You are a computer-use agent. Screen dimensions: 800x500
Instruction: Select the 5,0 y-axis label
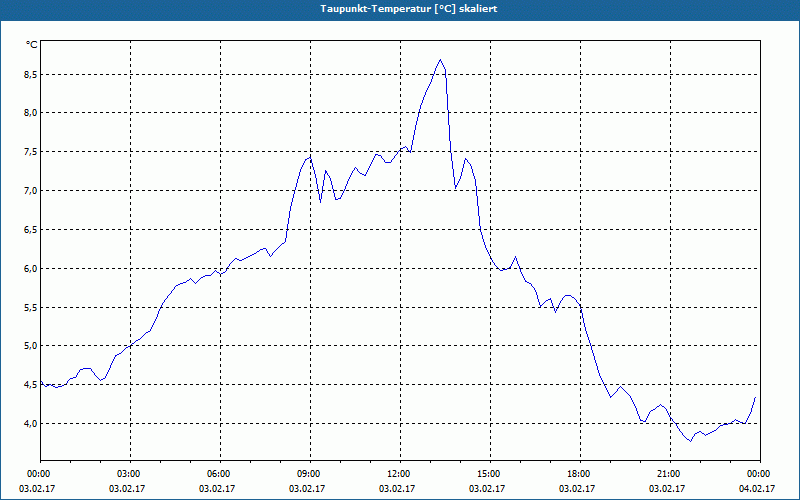tap(32, 346)
